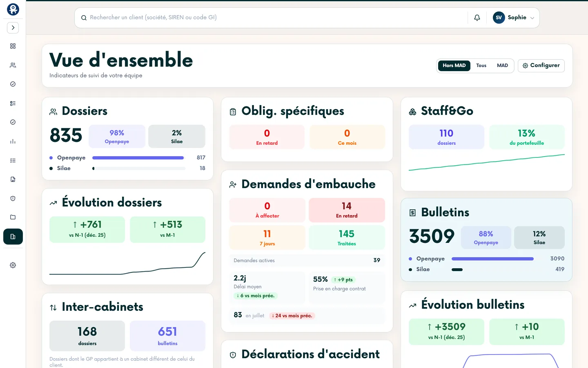Click the Configurer button
This screenshot has width=588, height=368.
pyautogui.click(x=541, y=65)
